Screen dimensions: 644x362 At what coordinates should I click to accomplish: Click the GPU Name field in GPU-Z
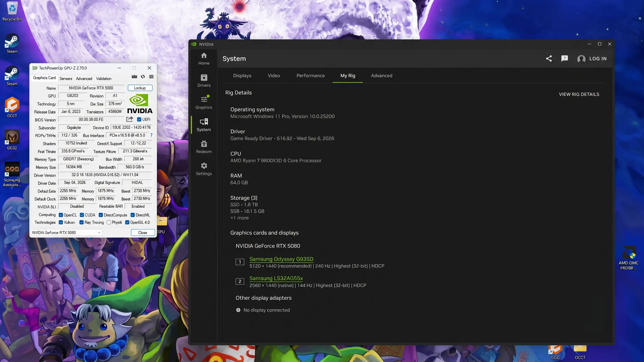coord(91,88)
